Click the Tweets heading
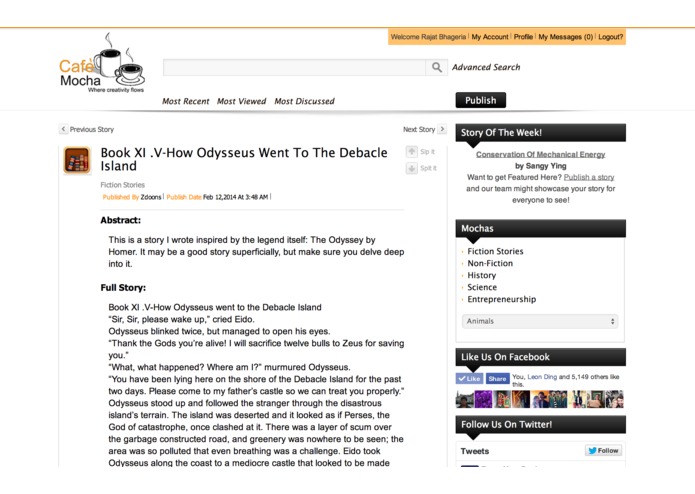Image resolution: width=695 pixels, height=494 pixels. coord(475,451)
